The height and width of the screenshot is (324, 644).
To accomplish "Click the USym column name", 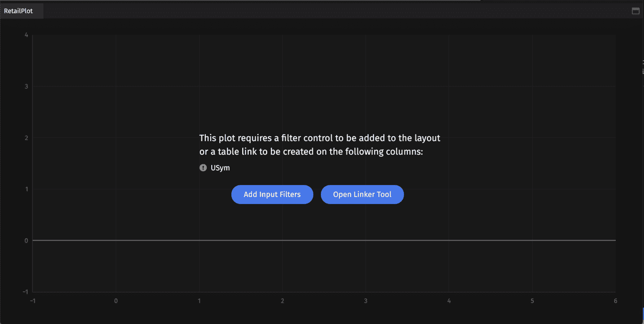I will pos(220,168).
